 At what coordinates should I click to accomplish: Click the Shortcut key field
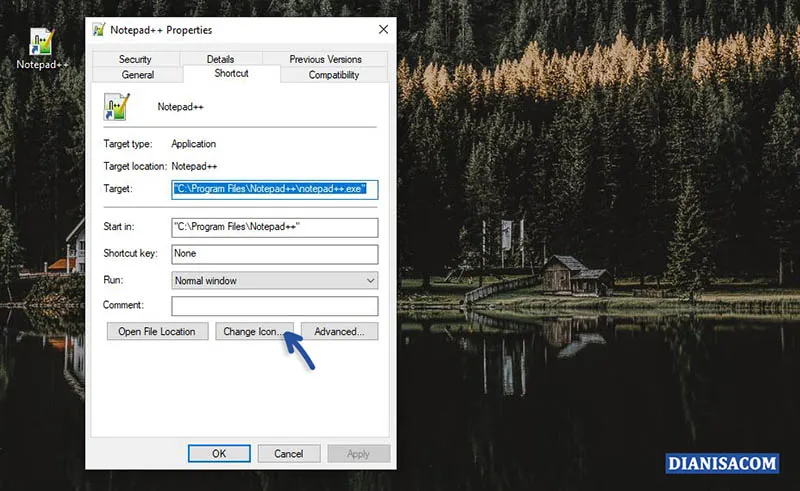click(x=274, y=254)
